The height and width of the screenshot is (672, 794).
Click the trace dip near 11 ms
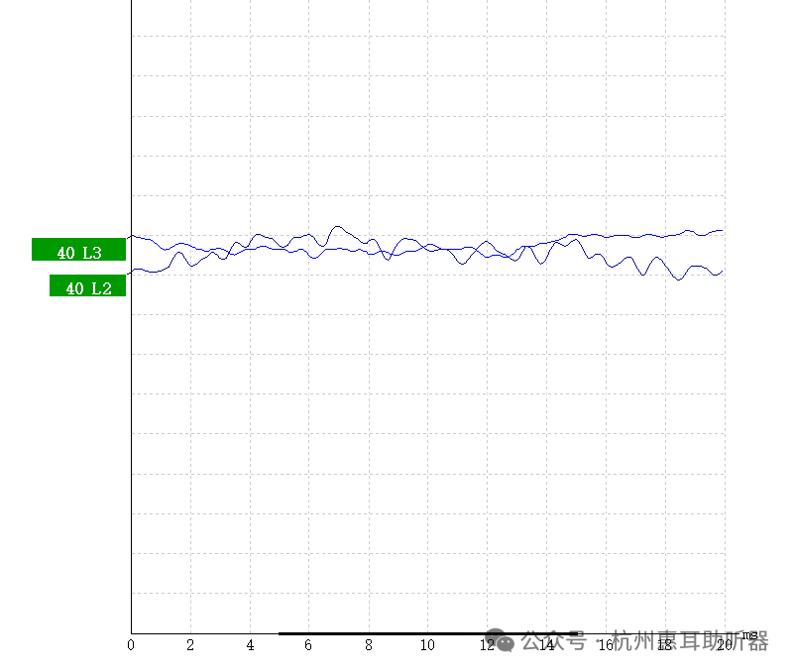point(462,264)
